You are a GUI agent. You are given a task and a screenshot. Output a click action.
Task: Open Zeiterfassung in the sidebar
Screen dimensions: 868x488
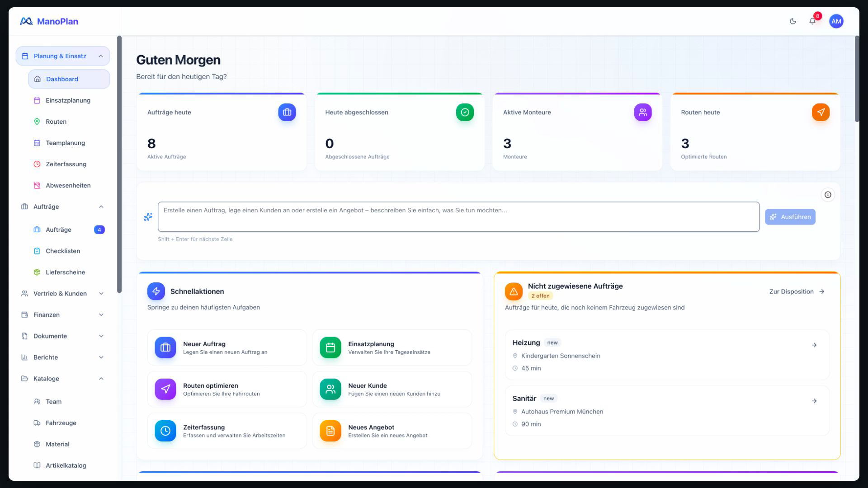69,164
